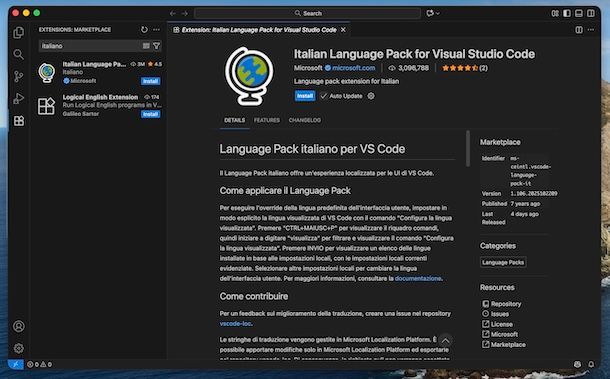This screenshot has height=379, width=610.
Task: Open extension settings gear beside Auto Update
Action: [x=371, y=96]
